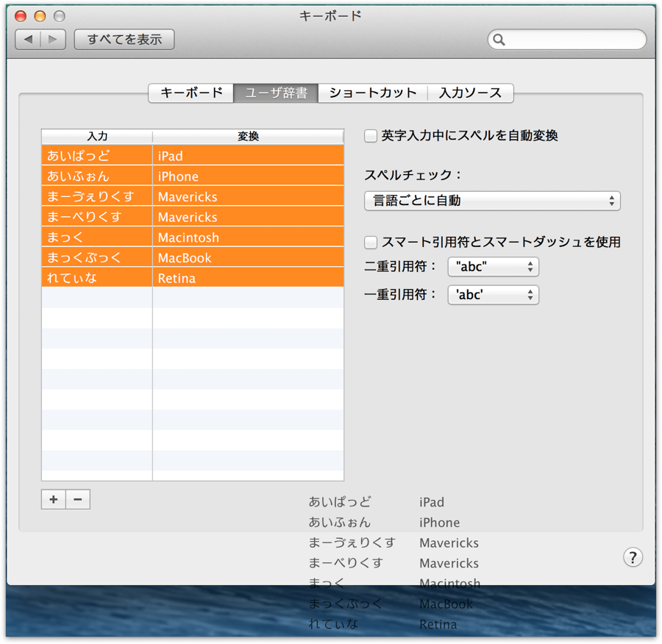Close the キーボード window with red button

(21, 16)
